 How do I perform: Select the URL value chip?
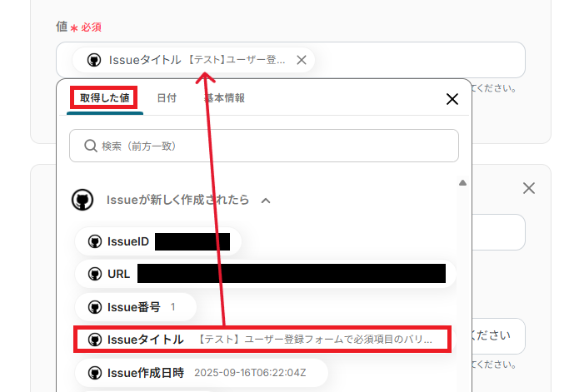tap(265, 274)
